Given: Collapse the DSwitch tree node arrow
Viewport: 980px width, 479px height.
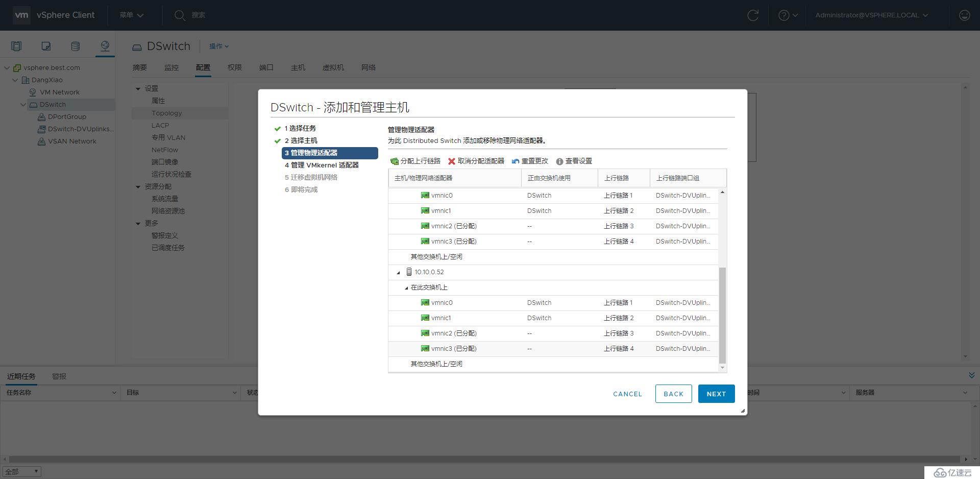Looking at the screenshot, I should click(23, 105).
